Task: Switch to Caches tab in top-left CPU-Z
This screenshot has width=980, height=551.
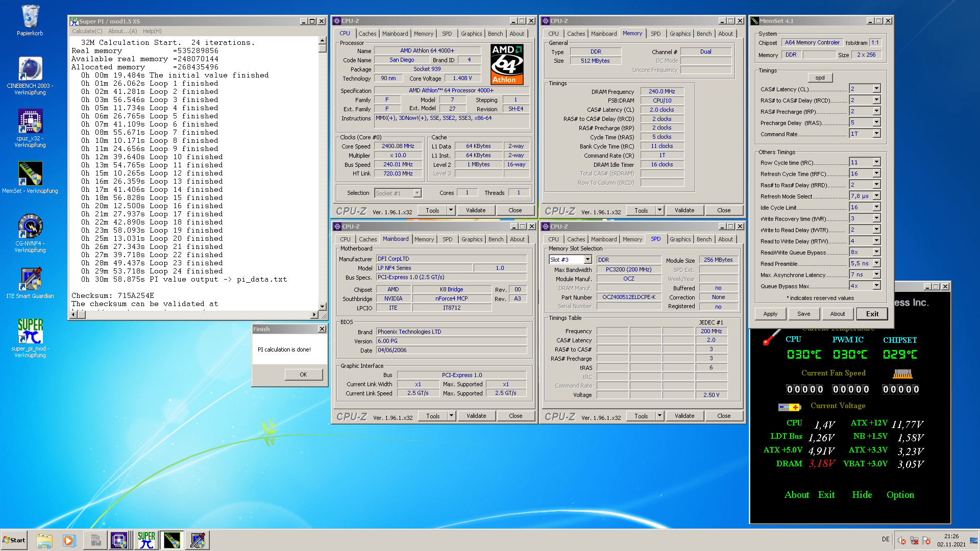Action: [367, 34]
